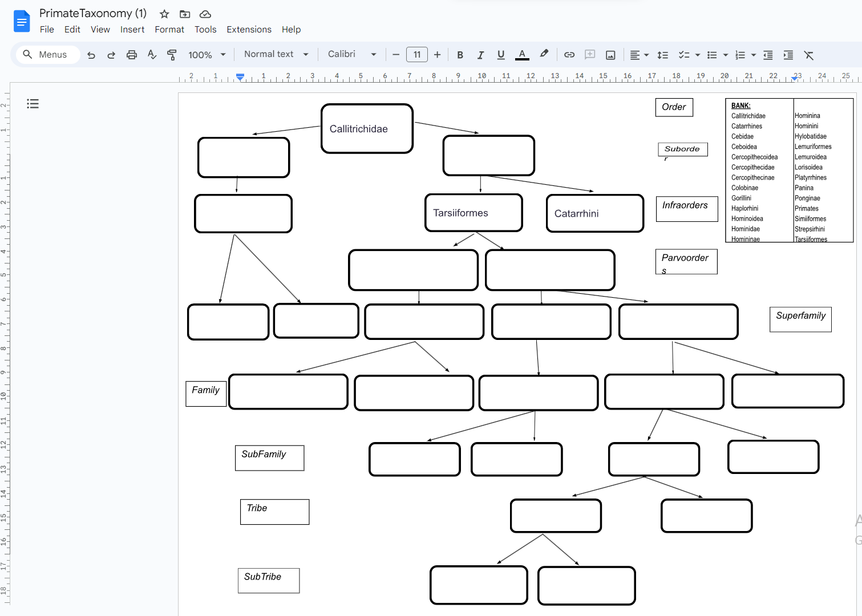This screenshot has width=862, height=616.
Task: Toggle bold formatting
Action: 460,54
